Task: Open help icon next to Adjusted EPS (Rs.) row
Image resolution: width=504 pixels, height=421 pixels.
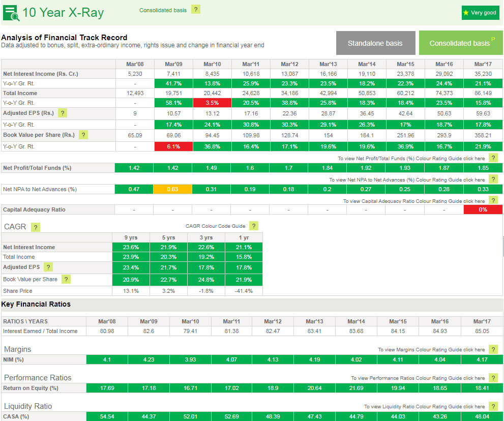Action: 63,113
